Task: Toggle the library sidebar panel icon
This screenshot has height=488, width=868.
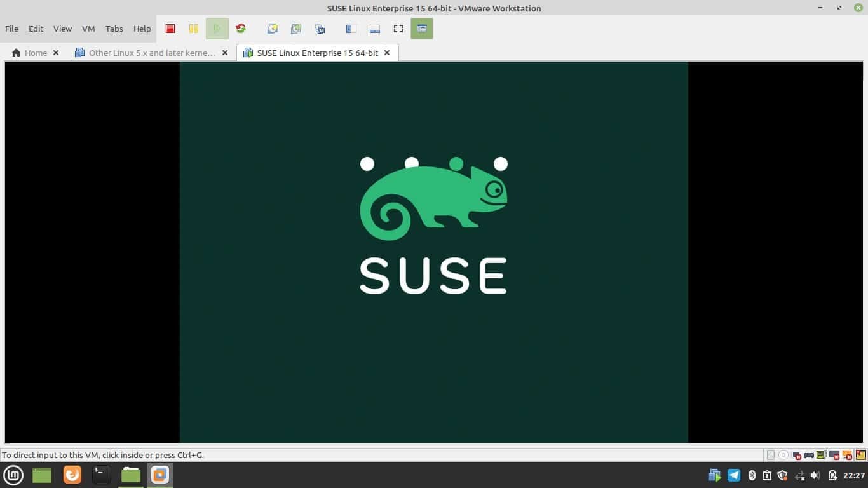Action: click(x=351, y=29)
